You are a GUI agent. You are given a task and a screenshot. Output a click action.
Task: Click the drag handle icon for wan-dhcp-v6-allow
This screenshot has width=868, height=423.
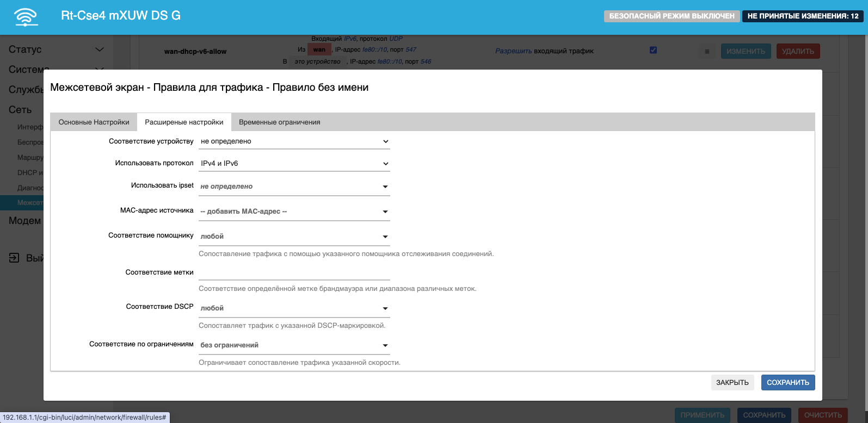(707, 52)
